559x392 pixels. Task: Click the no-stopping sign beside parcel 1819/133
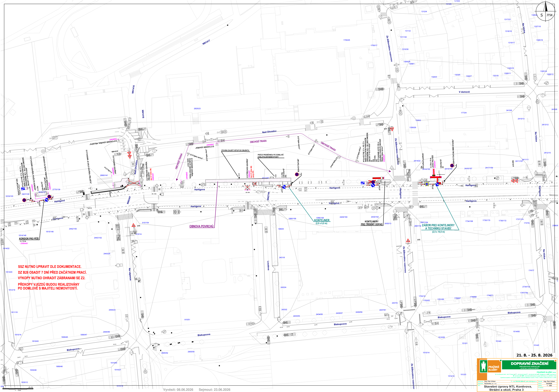(x=24, y=200)
